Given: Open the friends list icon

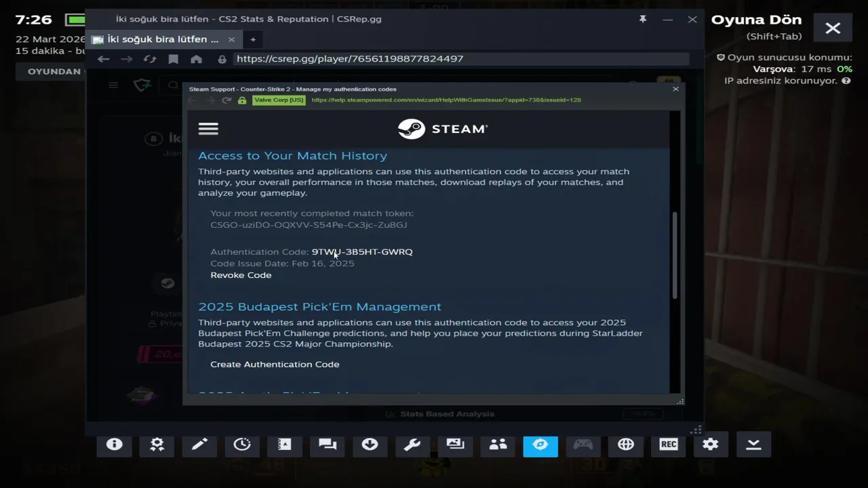Looking at the screenshot, I should click(498, 445).
